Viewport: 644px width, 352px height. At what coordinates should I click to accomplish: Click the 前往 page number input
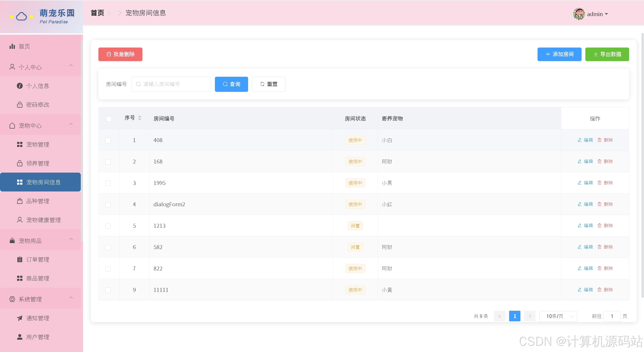(x=612, y=316)
